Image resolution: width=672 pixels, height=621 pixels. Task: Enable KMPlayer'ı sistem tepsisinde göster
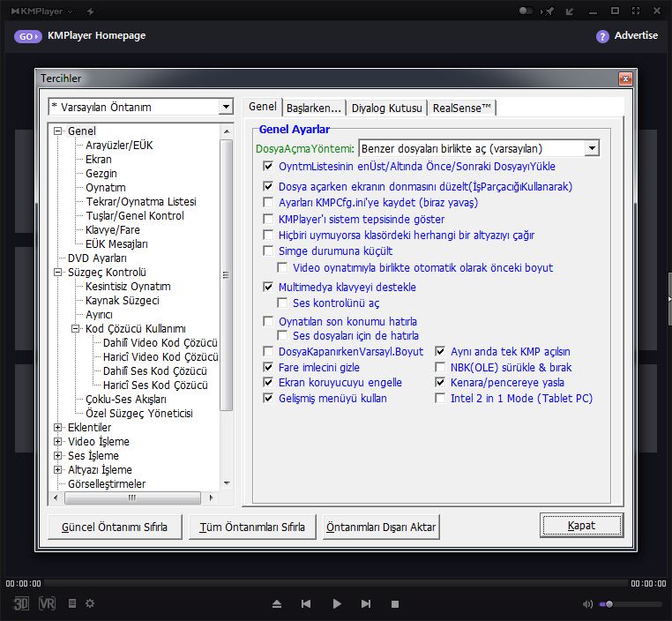click(268, 219)
